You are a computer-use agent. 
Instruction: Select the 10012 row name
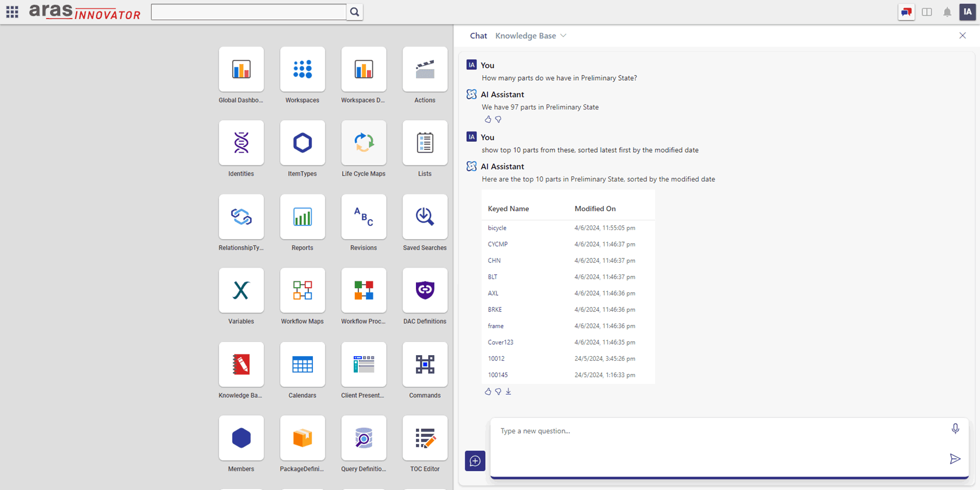496,359
